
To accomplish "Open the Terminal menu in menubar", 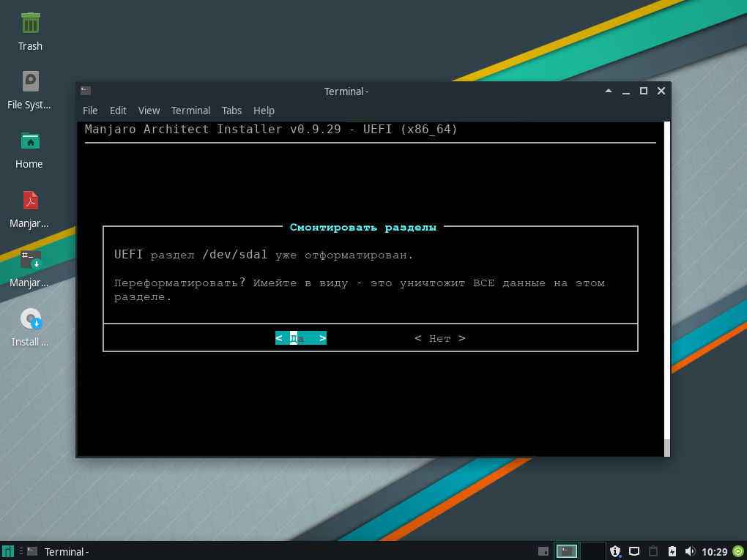I will click(190, 111).
